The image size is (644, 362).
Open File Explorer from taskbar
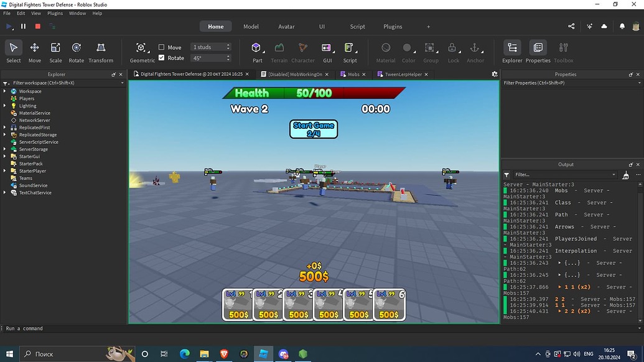tap(204, 354)
